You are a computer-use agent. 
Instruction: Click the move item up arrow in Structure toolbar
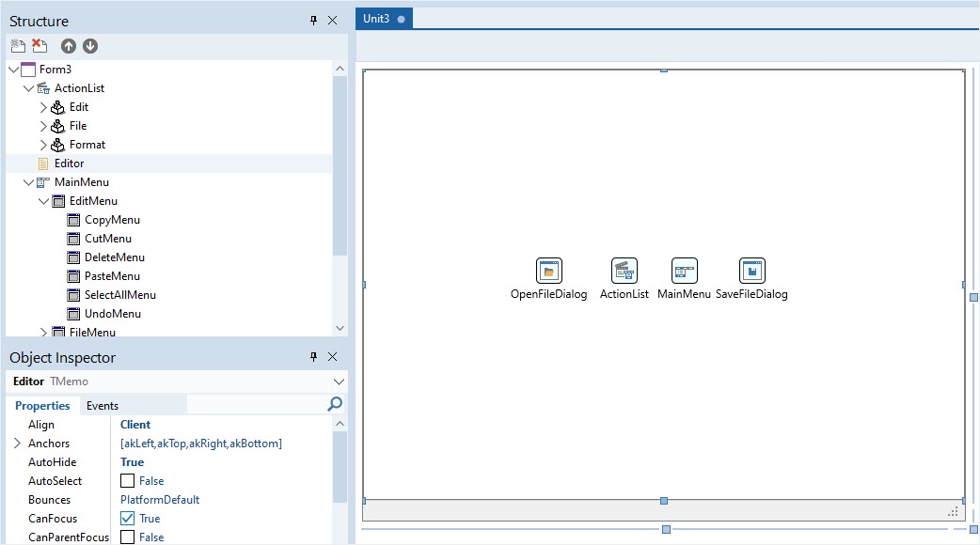pyautogui.click(x=68, y=45)
